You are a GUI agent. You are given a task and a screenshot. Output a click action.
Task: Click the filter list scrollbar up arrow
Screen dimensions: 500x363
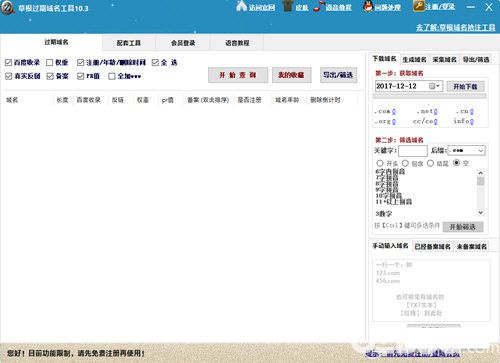click(x=480, y=173)
